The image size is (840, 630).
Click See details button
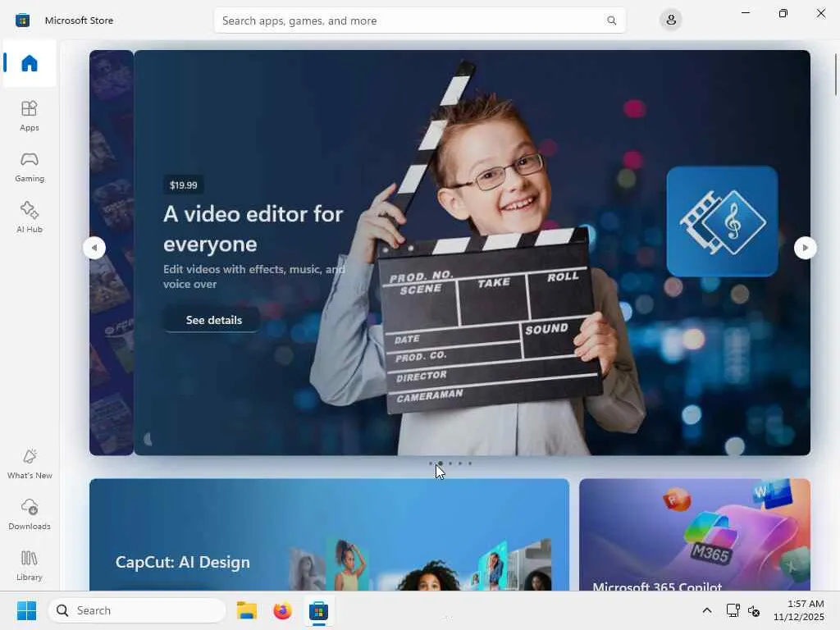[212, 320]
